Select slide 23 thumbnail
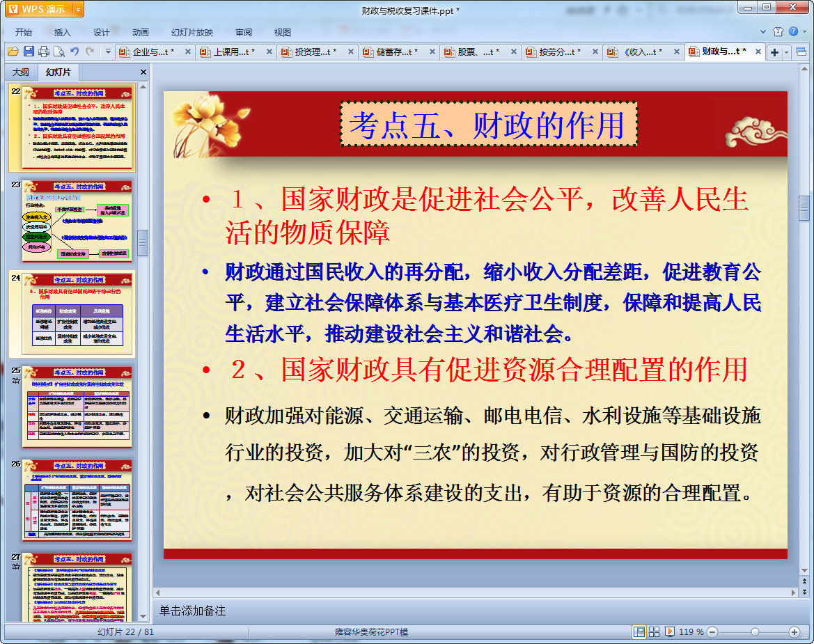The width and height of the screenshot is (814, 644). (77, 221)
